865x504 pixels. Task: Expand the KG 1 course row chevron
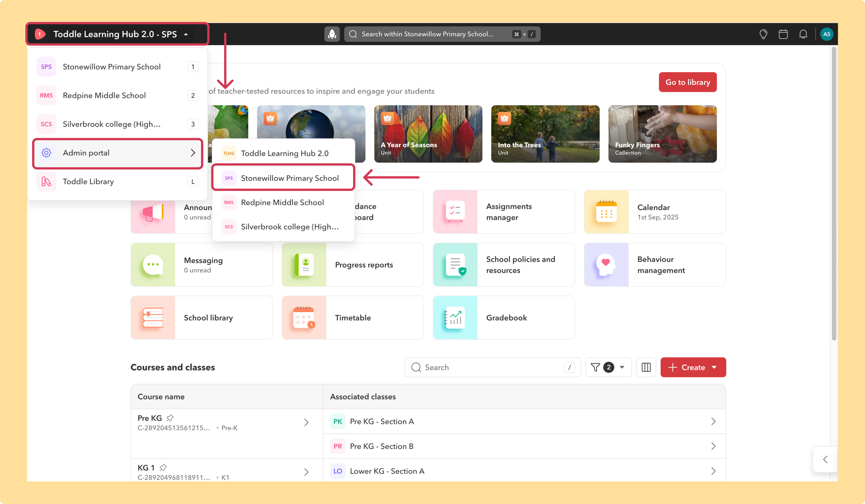tap(306, 472)
